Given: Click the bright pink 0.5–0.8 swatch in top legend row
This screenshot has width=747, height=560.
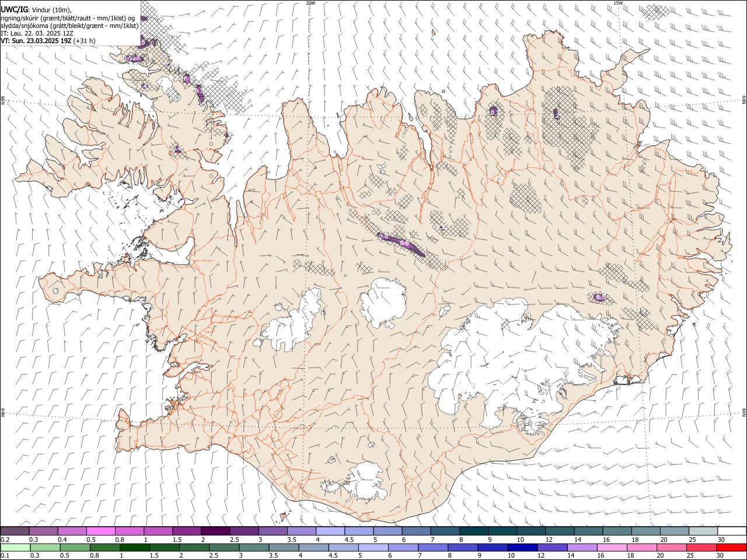Looking at the screenshot, I should (x=101, y=531).
